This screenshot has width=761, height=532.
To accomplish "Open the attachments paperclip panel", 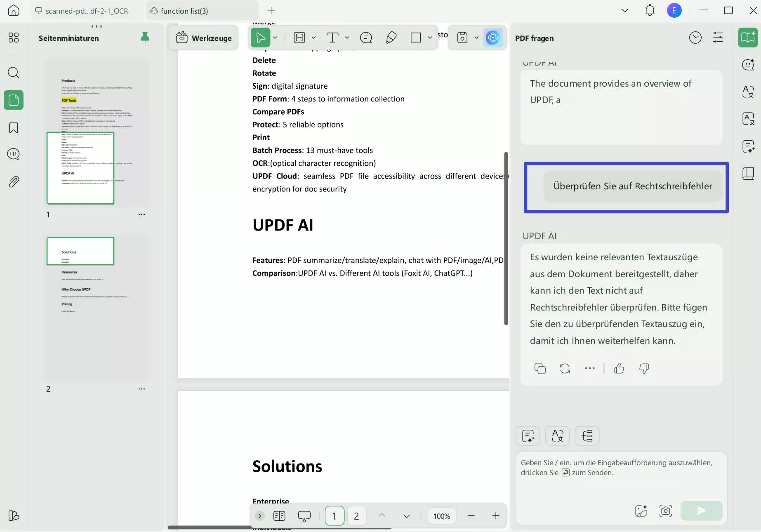I will pos(14,181).
